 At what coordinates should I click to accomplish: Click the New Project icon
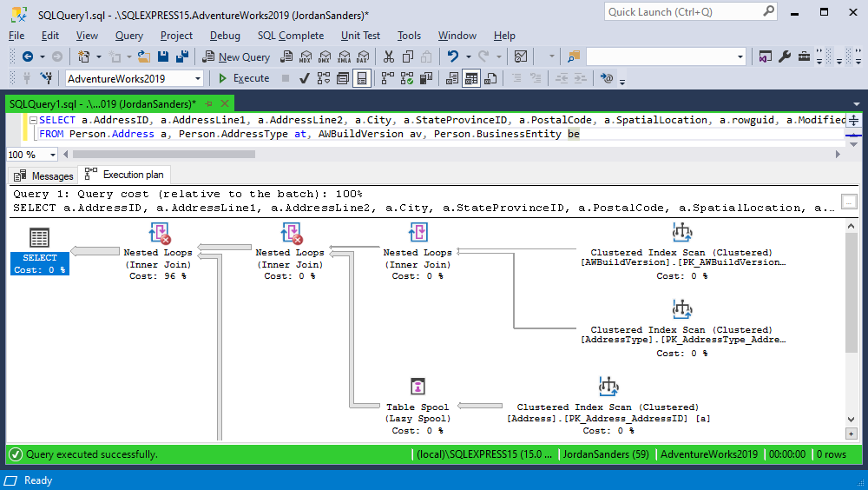[x=83, y=56]
